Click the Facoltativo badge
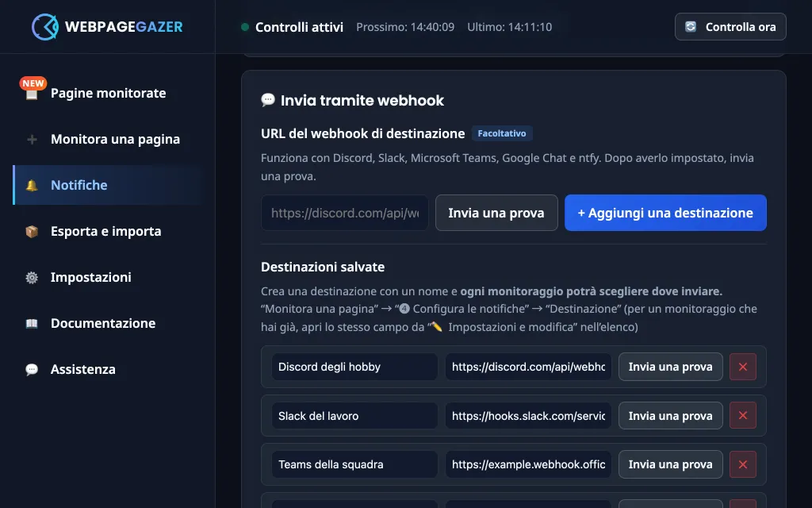Image resolution: width=812 pixels, height=508 pixels. tap(502, 133)
